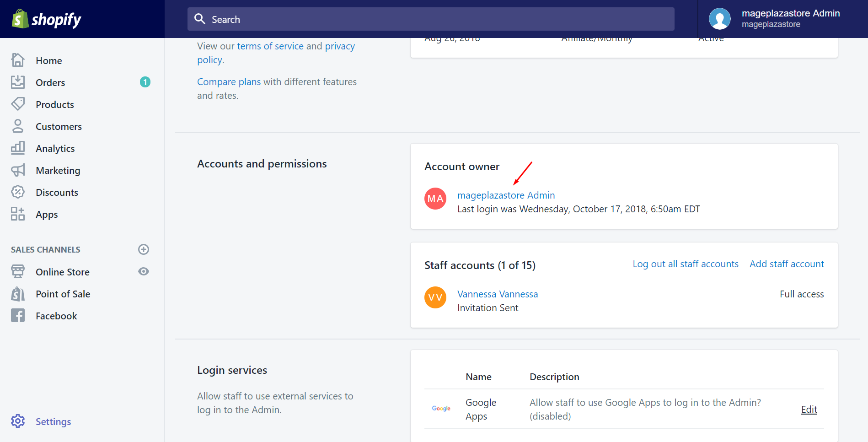
Task: Click the Last login date text
Action: click(x=579, y=209)
